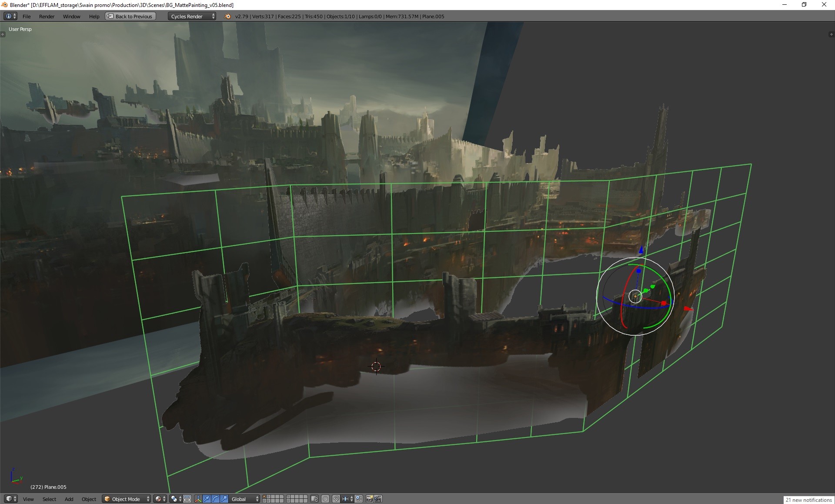Toggle the scale manipulator icon
The width and height of the screenshot is (835, 504).
click(x=224, y=499)
